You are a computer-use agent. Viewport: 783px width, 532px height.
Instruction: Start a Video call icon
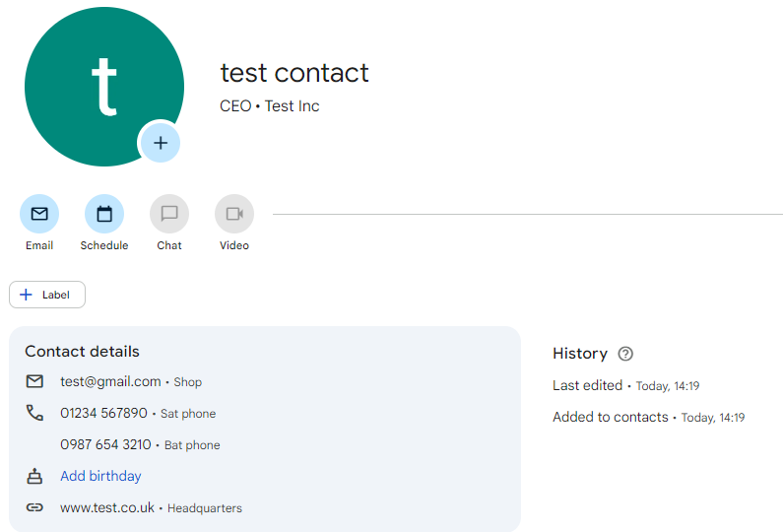234,214
